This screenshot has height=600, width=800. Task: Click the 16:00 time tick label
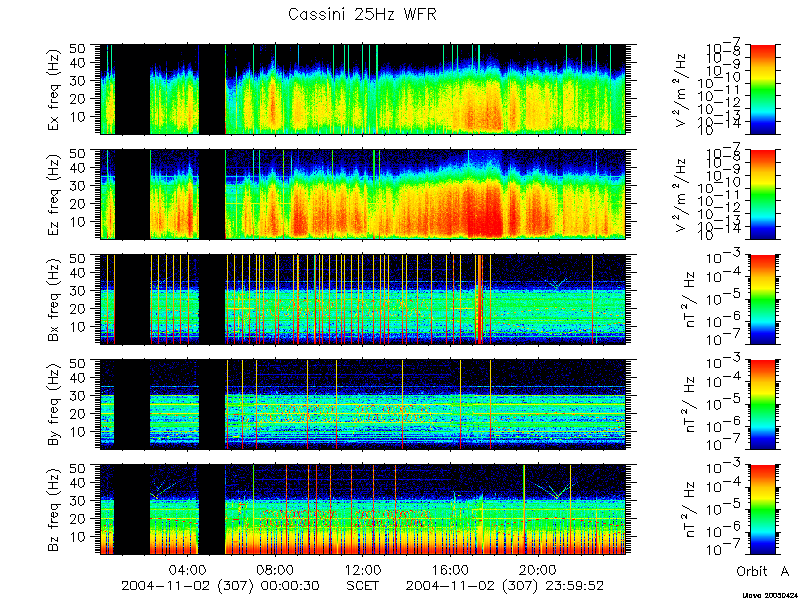click(x=450, y=569)
